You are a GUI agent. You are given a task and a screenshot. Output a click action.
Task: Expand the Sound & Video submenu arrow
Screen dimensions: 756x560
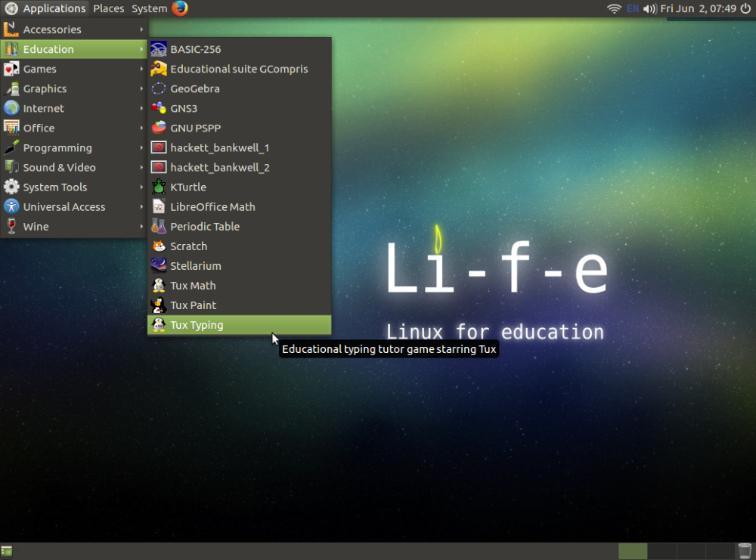point(142,168)
